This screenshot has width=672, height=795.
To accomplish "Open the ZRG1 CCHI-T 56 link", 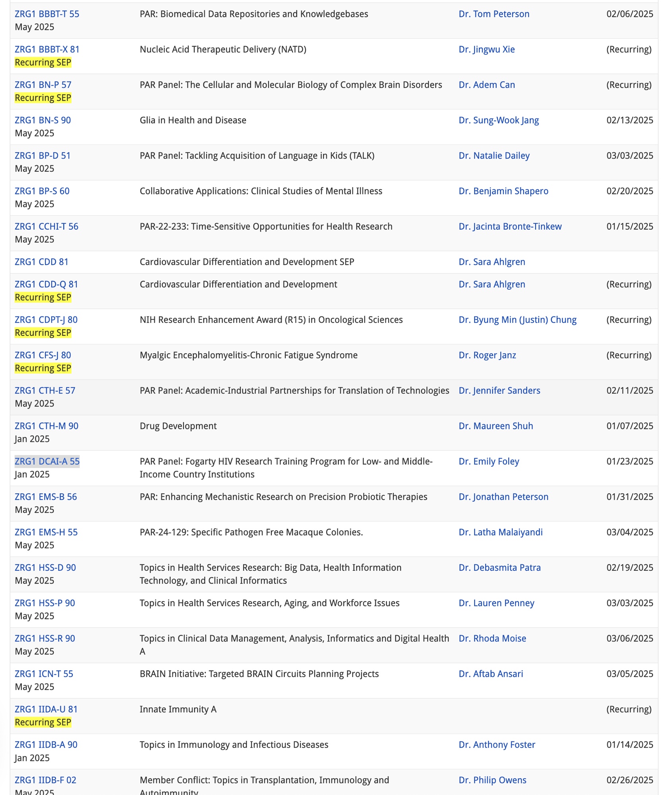I will click(x=46, y=226).
